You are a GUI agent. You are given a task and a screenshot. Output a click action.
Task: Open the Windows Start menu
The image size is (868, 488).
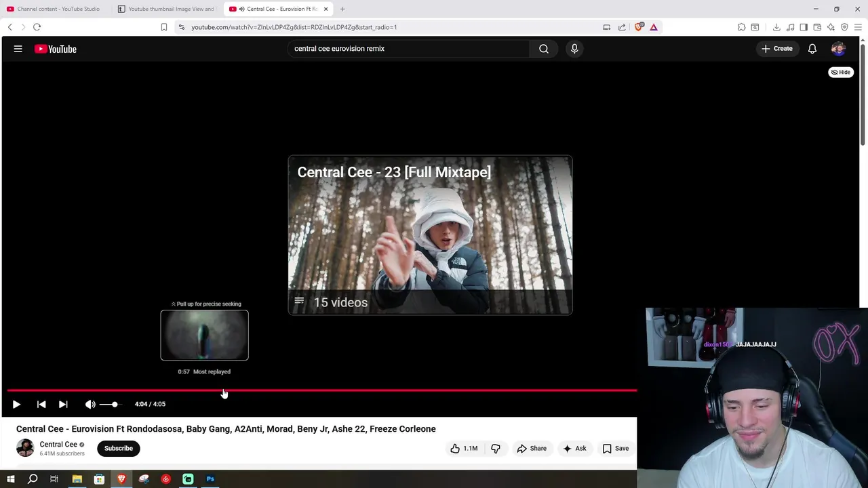point(10,479)
